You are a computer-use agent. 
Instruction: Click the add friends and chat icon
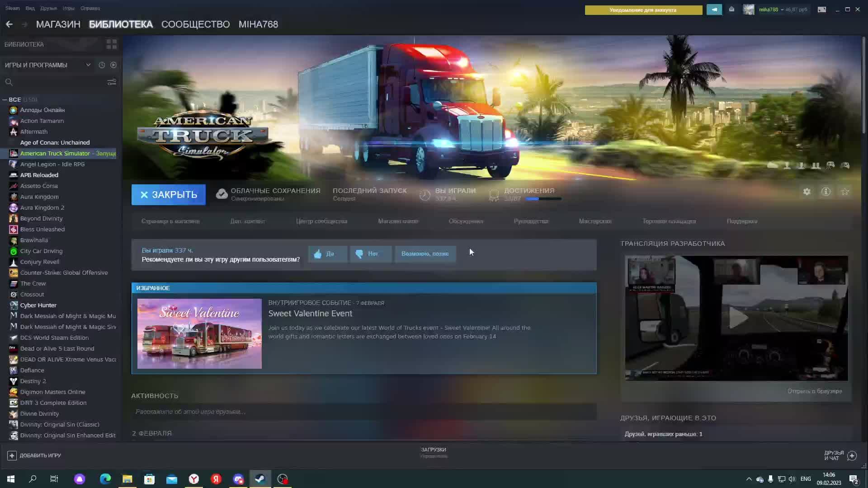tap(852, 455)
